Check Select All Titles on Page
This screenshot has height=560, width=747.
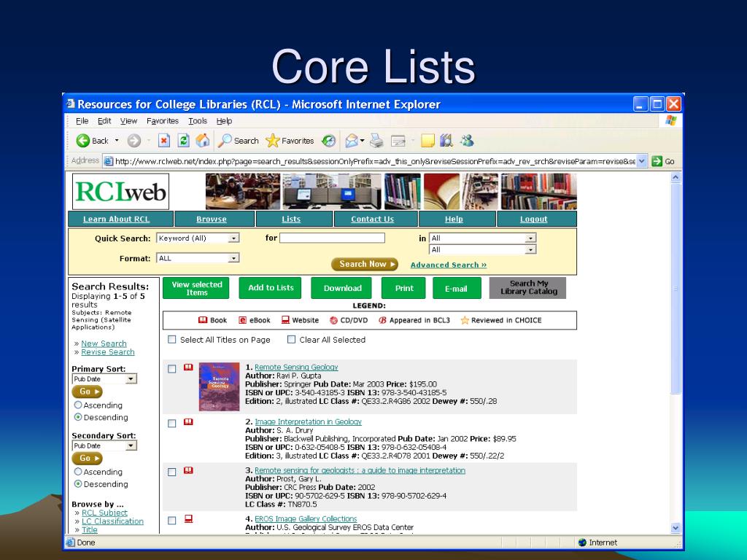pyautogui.click(x=172, y=340)
